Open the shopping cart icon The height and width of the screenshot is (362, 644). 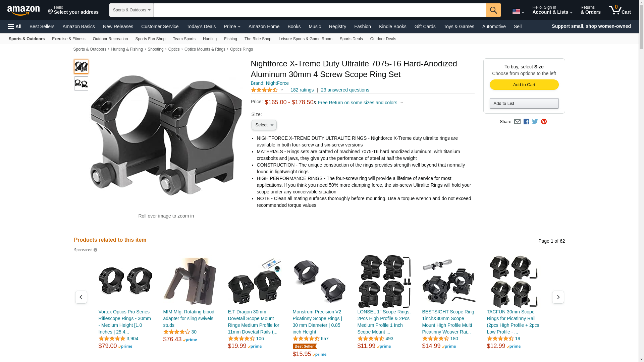[x=620, y=10]
